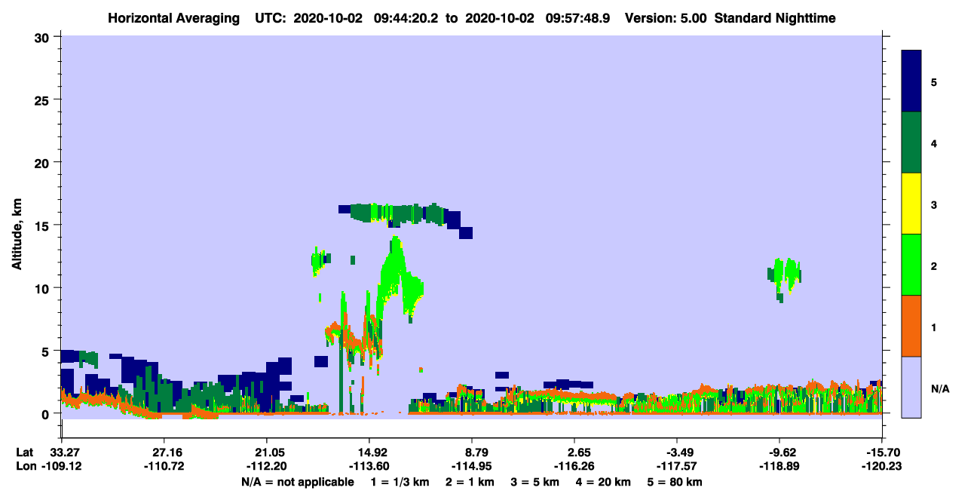Click the longitude value -113.60
The height and width of the screenshot is (503, 980).
(369, 466)
